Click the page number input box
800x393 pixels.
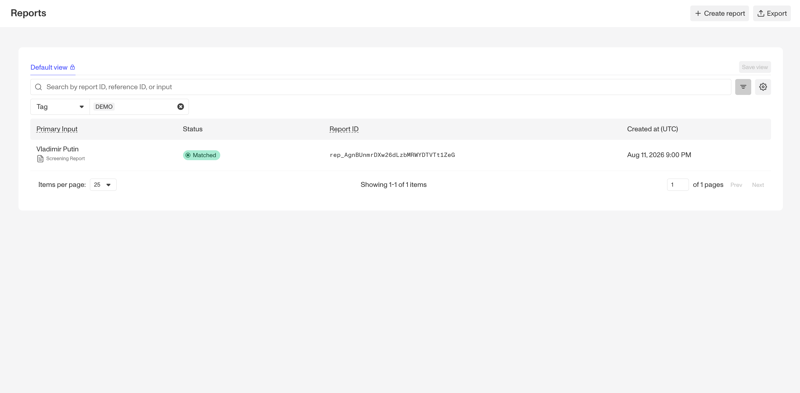click(x=678, y=185)
